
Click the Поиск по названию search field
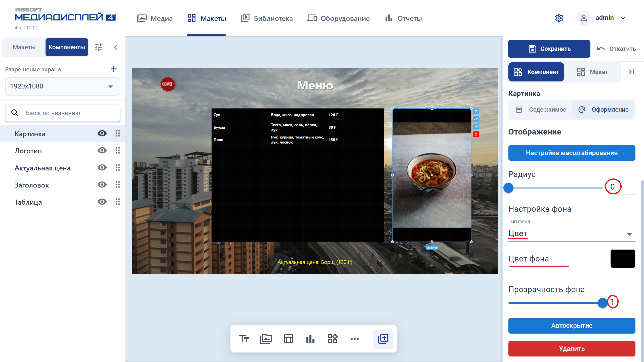pyautogui.click(x=63, y=113)
